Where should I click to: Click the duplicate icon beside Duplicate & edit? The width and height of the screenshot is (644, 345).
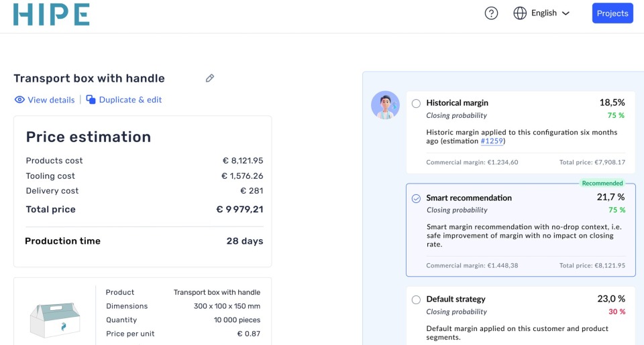tap(91, 100)
